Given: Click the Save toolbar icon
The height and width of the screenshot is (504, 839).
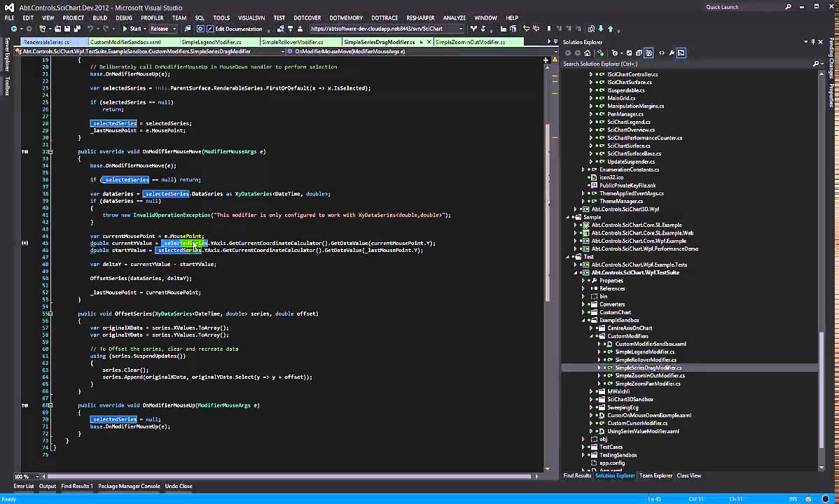Looking at the screenshot, I should [67, 29].
